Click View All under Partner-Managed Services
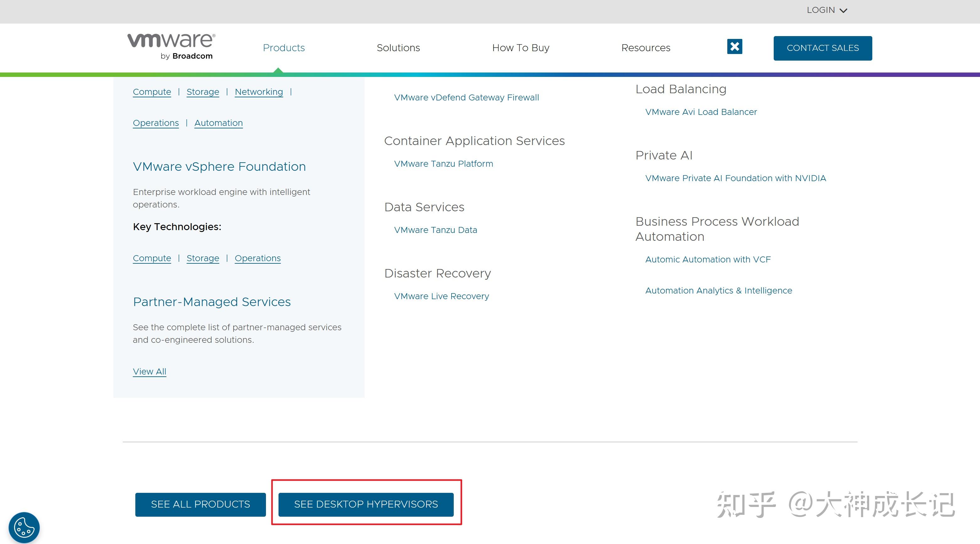Screen dimensions: 980x544 point(149,371)
